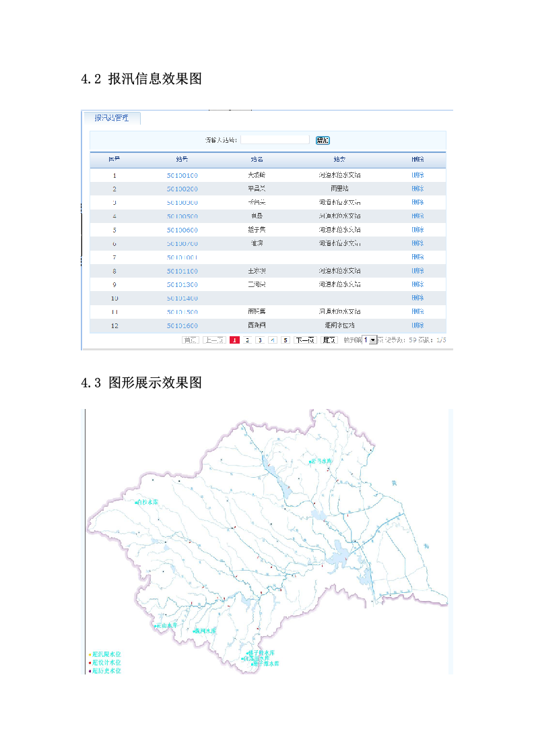Go to last page (尾页) button
534x756 pixels.
click(x=329, y=340)
